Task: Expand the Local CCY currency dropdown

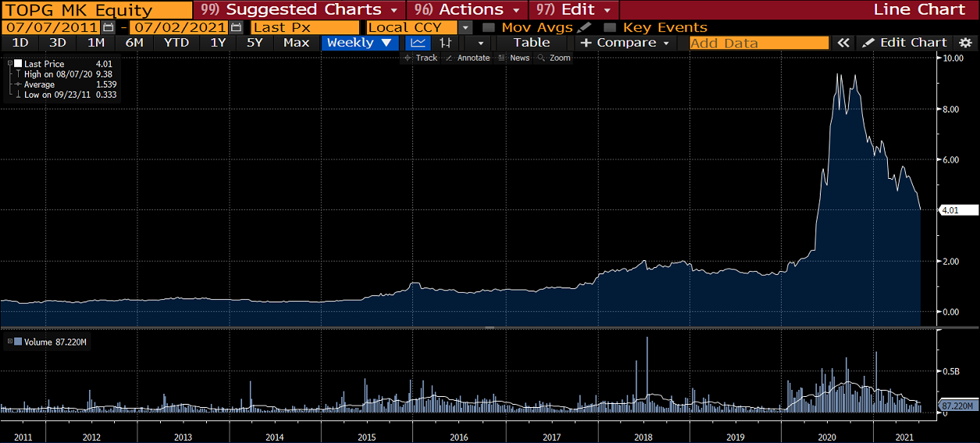Action: (x=465, y=27)
